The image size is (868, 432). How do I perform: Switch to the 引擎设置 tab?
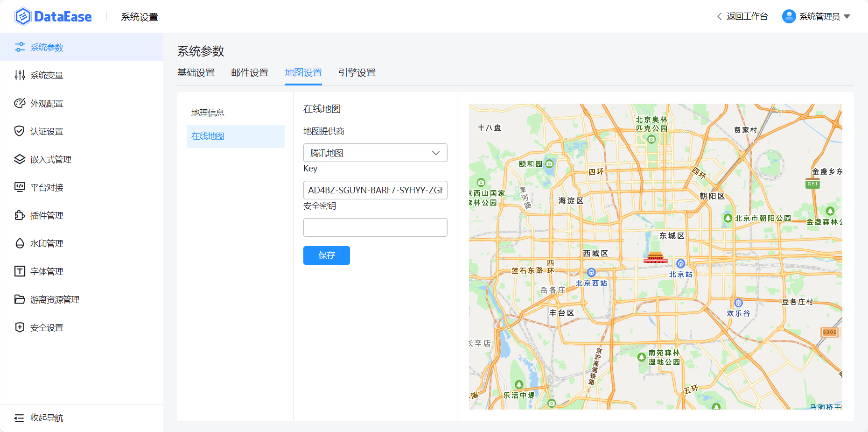pyautogui.click(x=357, y=73)
